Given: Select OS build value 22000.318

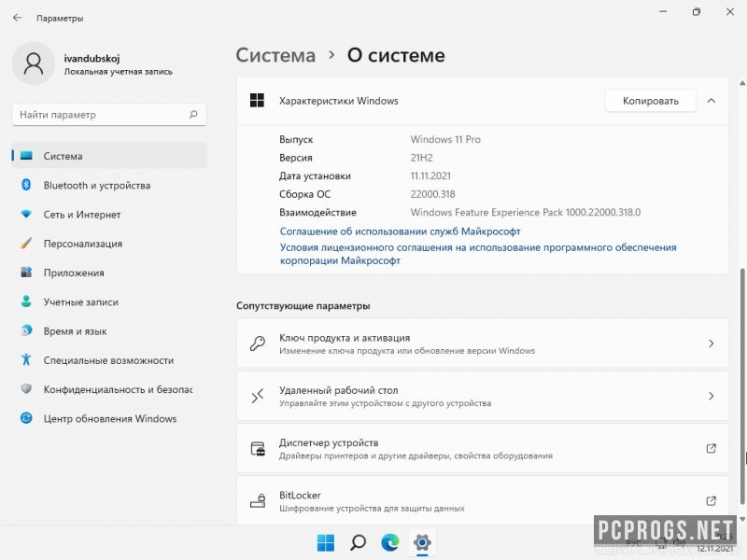Looking at the screenshot, I should coord(432,194).
